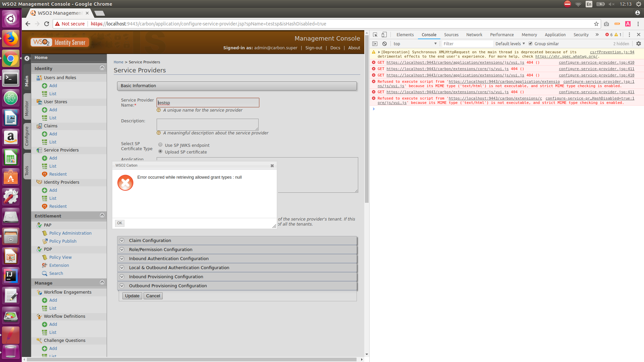
Task: Click the bookmark star in the address bar
Action: coord(596,24)
